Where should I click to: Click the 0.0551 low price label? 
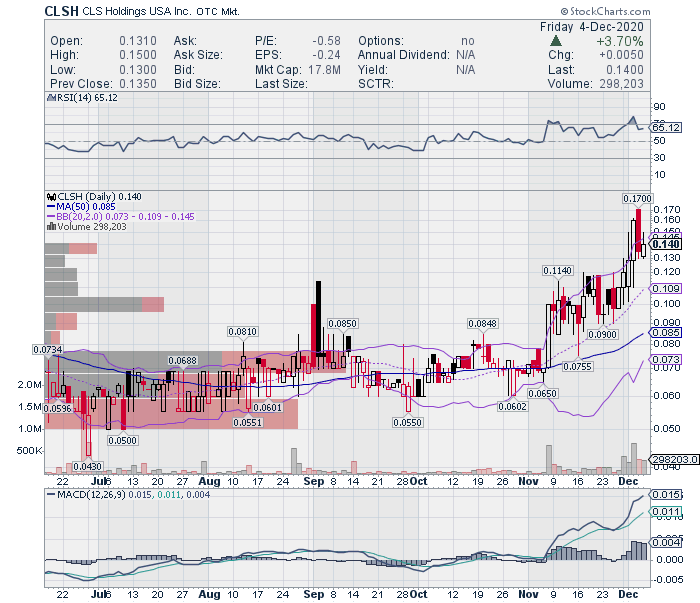click(x=247, y=422)
